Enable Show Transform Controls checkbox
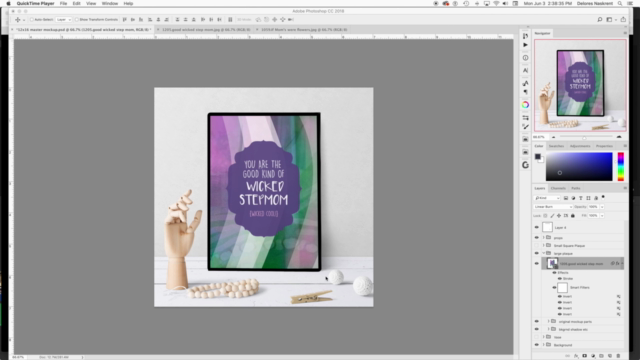Image resolution: width=640 pixels, height=360 pixels. (77, 20)
